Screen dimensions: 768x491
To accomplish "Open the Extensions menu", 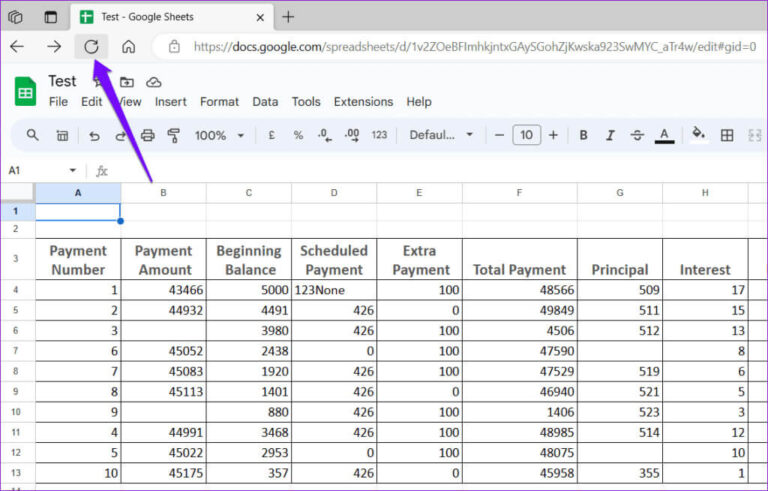I will [363, 101].
